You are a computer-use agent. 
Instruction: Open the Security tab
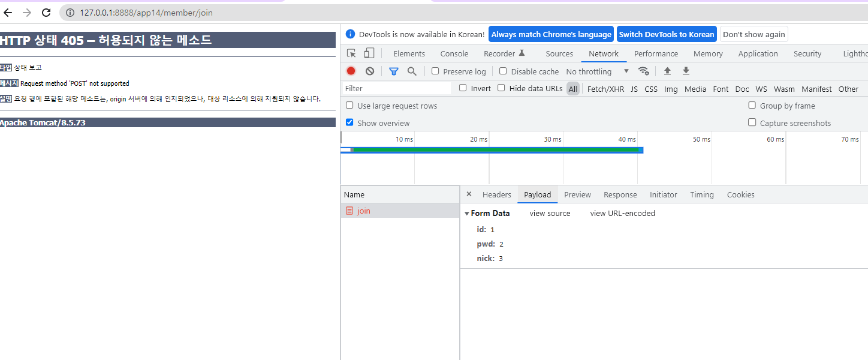[x=807, y=53]
